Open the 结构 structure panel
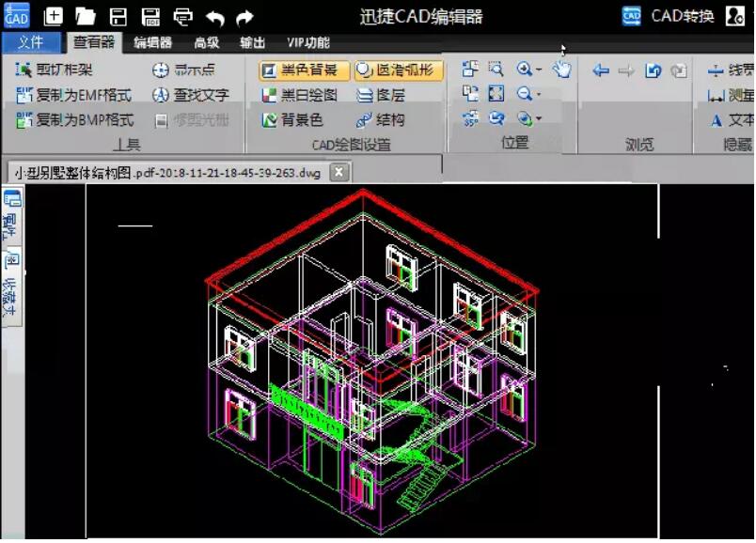The width and height of the screenshot is (756, 543). [381, 119]
